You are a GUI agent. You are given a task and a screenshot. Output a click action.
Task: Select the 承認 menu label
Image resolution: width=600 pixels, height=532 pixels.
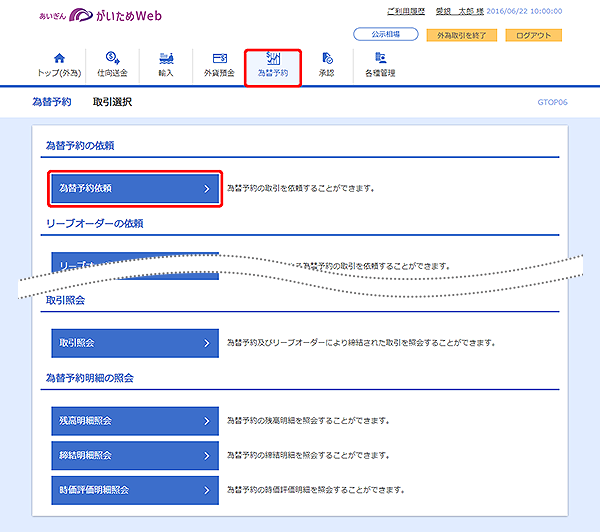point(326,73)
